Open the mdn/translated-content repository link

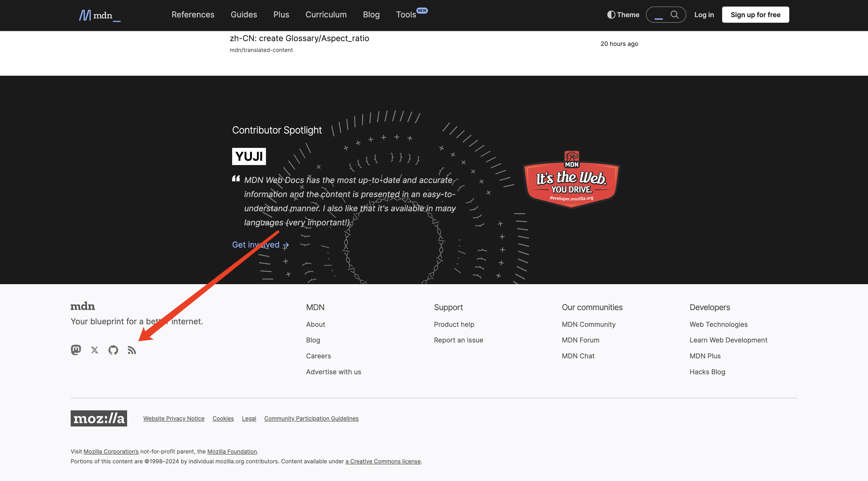pyautogui.click(x=261, y=50)
